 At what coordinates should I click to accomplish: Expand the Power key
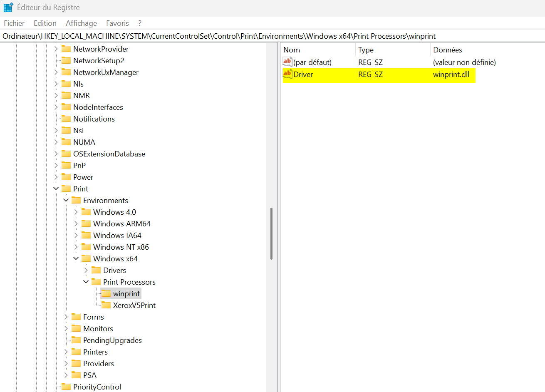coord(56,177)
